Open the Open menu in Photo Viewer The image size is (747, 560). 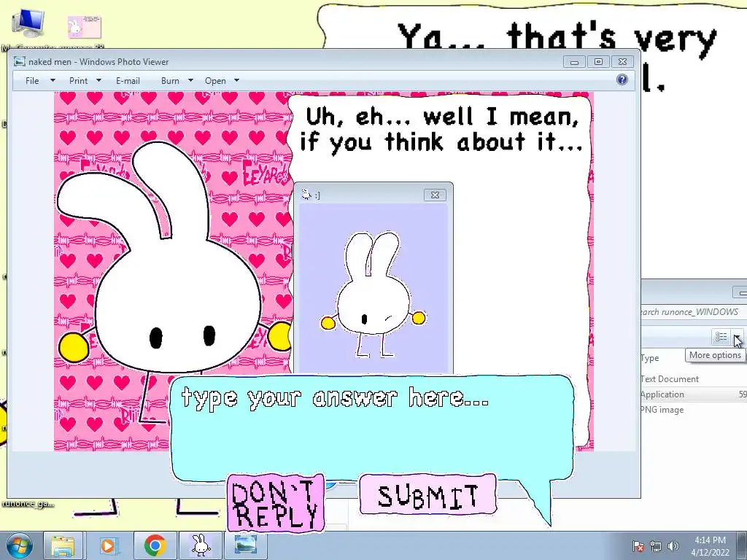pyautogui.click(x=215, y=80)
